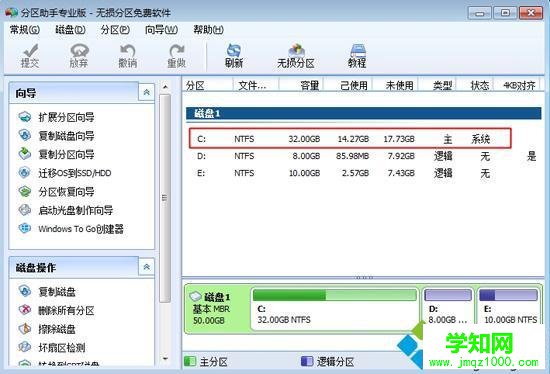This screenshot has width=550, height=374.
Task: Launch the 复制分区向导 wizard icon
Action: [25, 154]
